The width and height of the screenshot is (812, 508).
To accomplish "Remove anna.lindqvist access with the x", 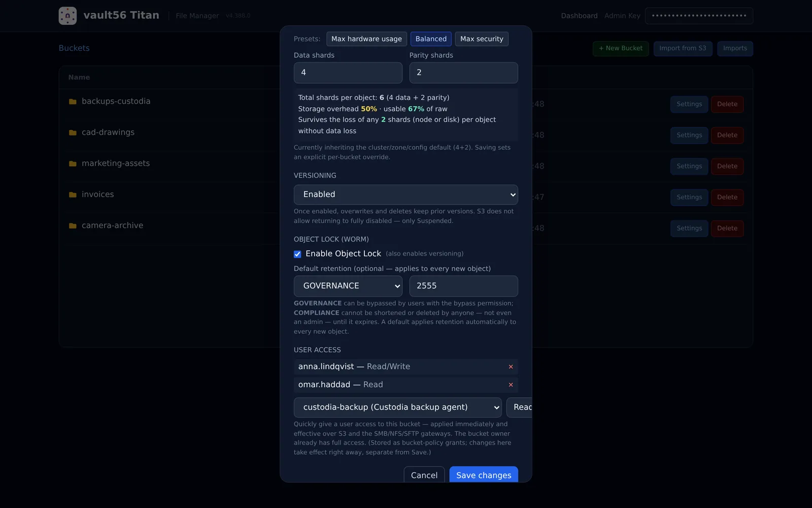I will click(511, 367).
